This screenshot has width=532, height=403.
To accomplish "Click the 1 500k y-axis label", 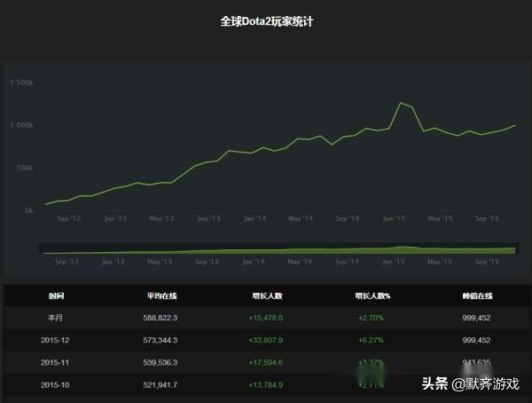I will click(x=22, y=83).
